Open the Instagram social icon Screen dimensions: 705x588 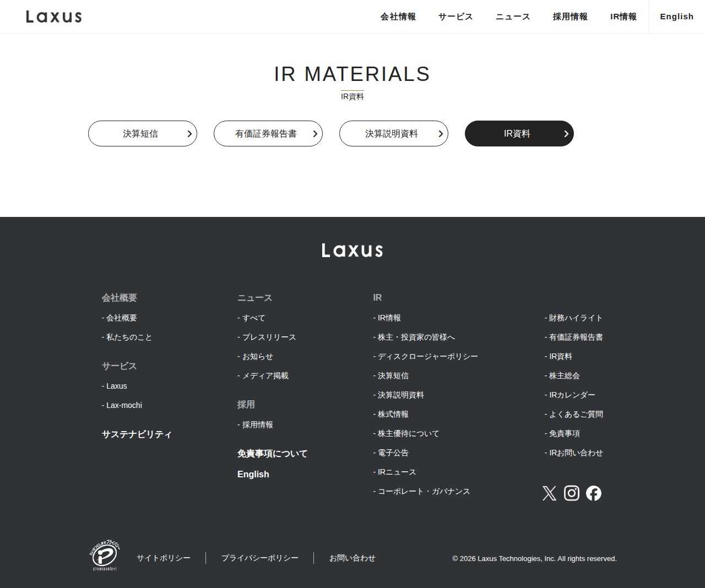[572, 493]
